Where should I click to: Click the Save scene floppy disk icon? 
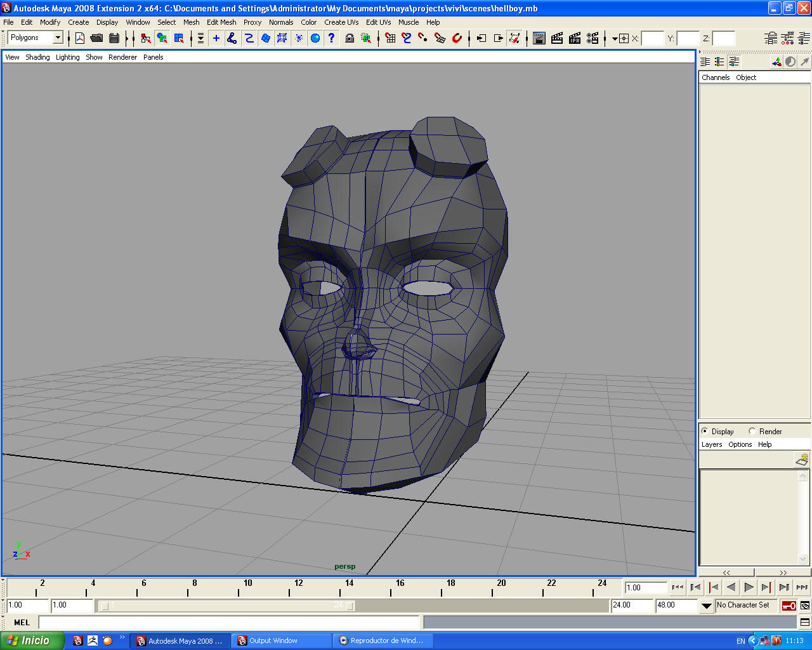click(114, 38)
